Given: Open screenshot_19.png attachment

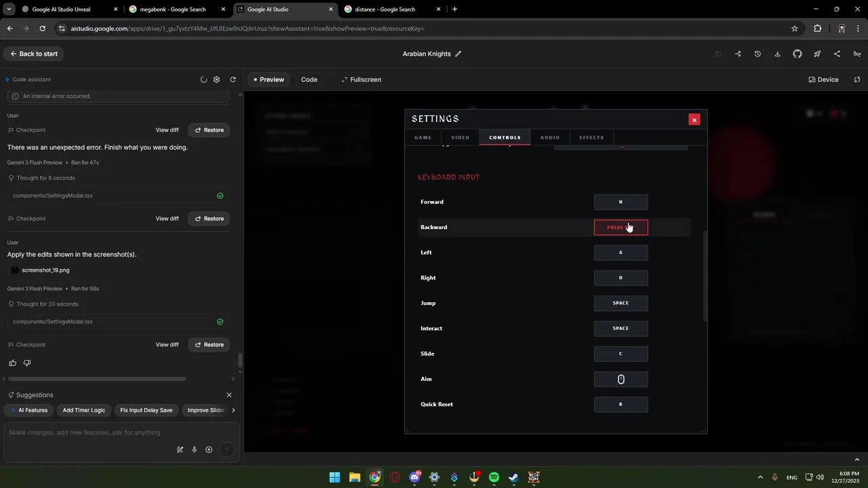Looking at the screenshot, I should pyautogui.click(x=41, y=270).
